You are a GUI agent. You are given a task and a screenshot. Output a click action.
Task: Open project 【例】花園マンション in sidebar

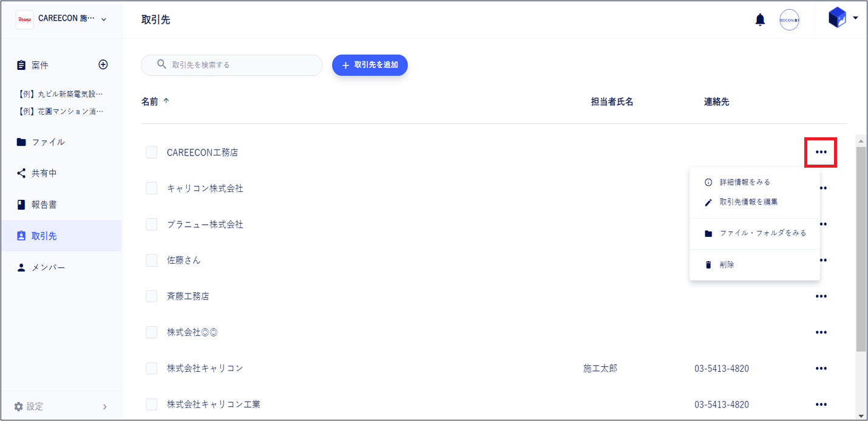(61, 111)
